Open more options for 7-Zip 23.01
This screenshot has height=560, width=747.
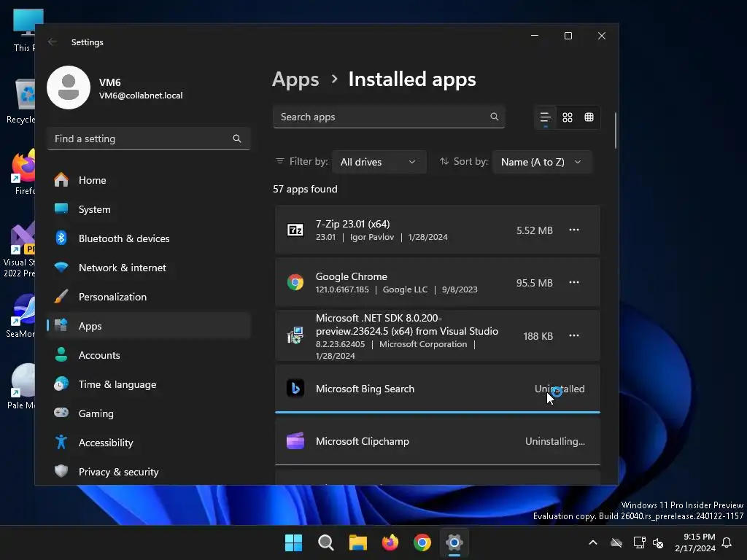click(574, 230)
